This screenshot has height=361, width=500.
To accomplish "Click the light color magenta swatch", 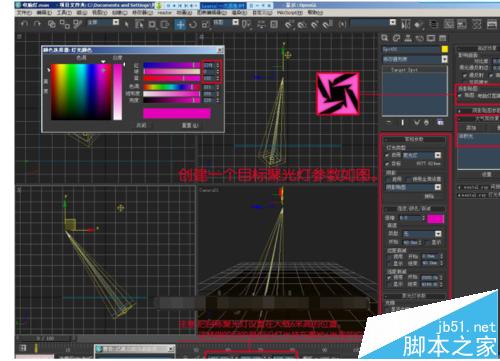I will point(435,219).
